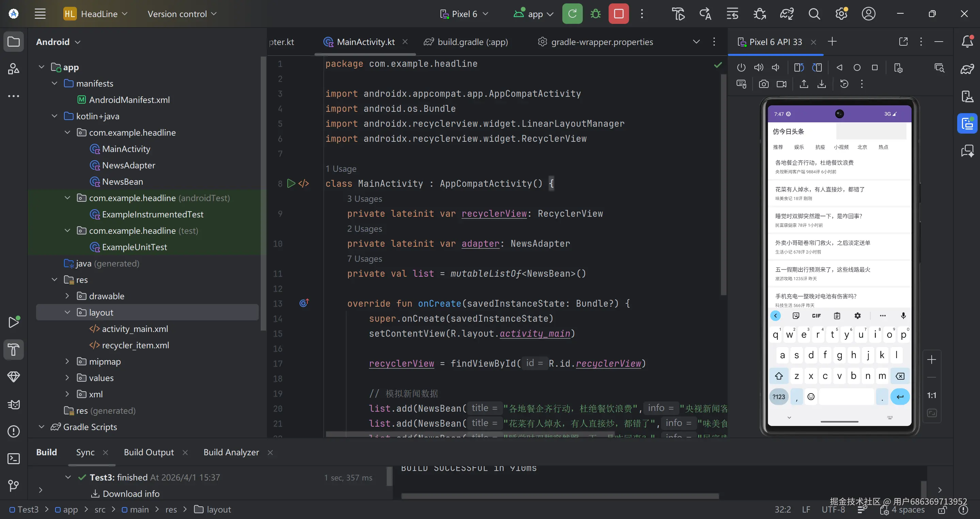Click the Download info link
Image resolution: width=980 pixels, height=519 pixels.
coord(131,493)
